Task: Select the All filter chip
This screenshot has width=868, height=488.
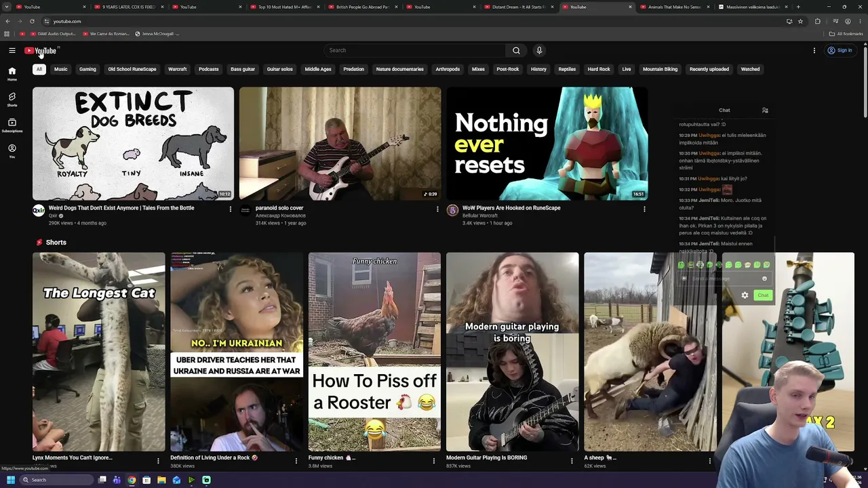Action: pyautogui.click(x=39, y=69)
